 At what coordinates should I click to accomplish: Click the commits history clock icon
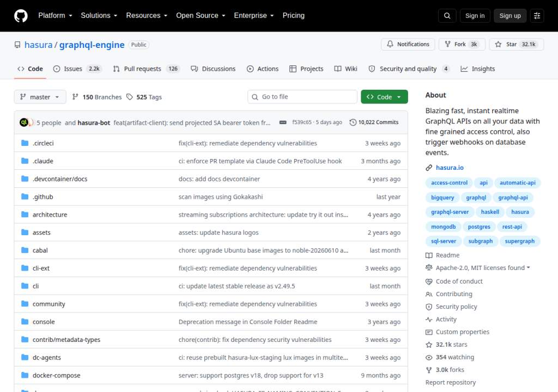353,122
